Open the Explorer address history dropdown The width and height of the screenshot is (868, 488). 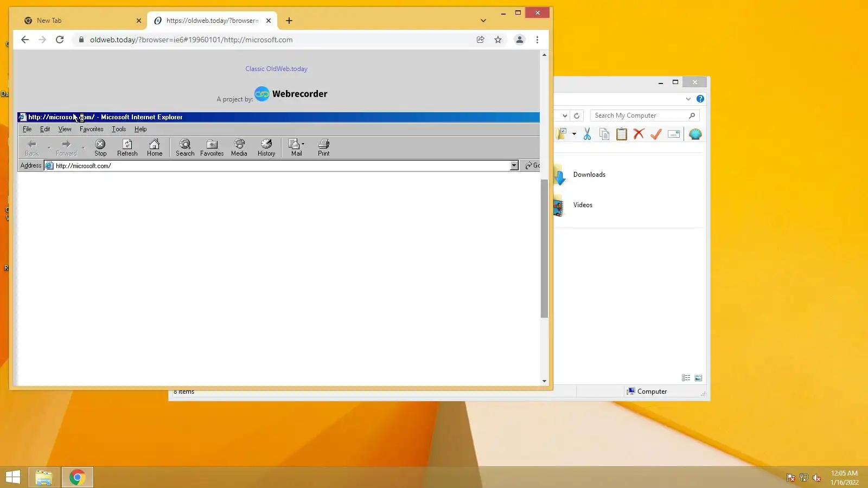(x=565, y=115)
